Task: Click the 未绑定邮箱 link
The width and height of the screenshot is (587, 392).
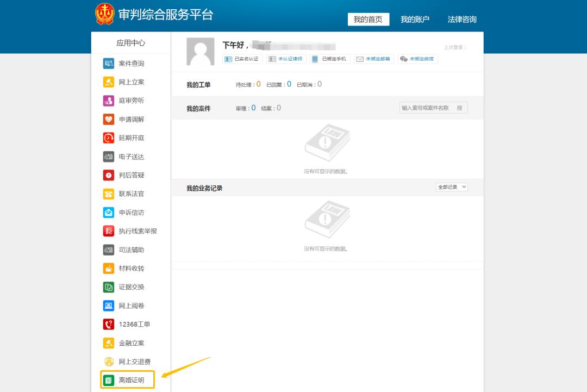Action: coord(373,59)
